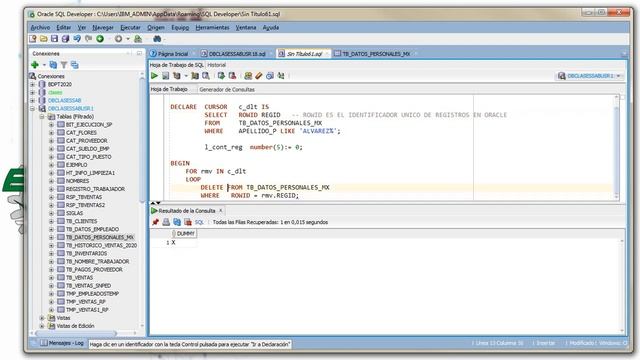Click the print icon in query result toolbar
This screenshot has height=360, width=640.
(x=166, y=222)
